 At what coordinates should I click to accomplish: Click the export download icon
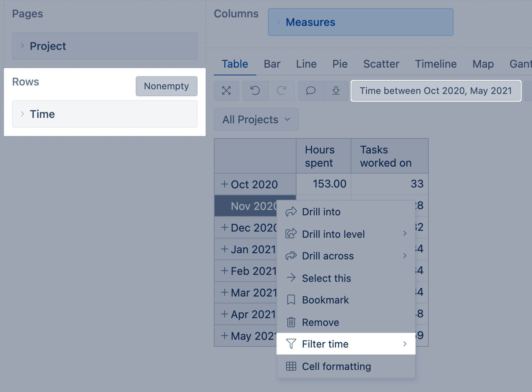tap(336, 91)
